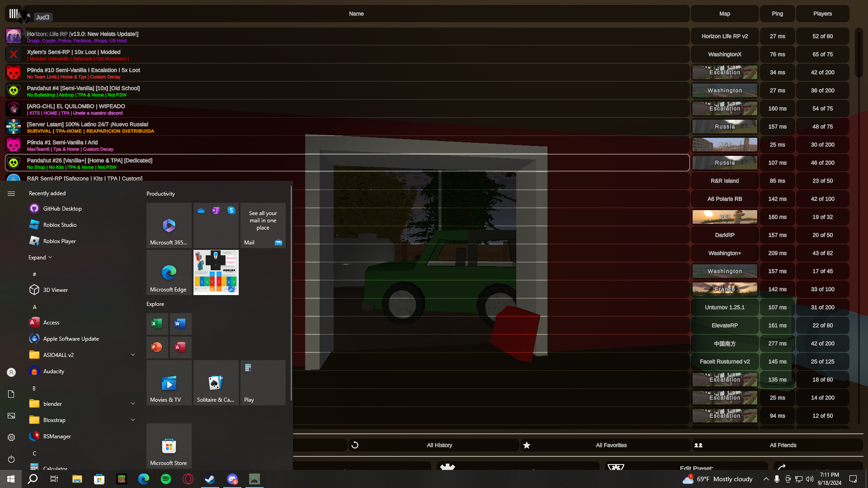Expand the Bloxstrap folder
Screen dimensions: 868x488
pos(133,420)
